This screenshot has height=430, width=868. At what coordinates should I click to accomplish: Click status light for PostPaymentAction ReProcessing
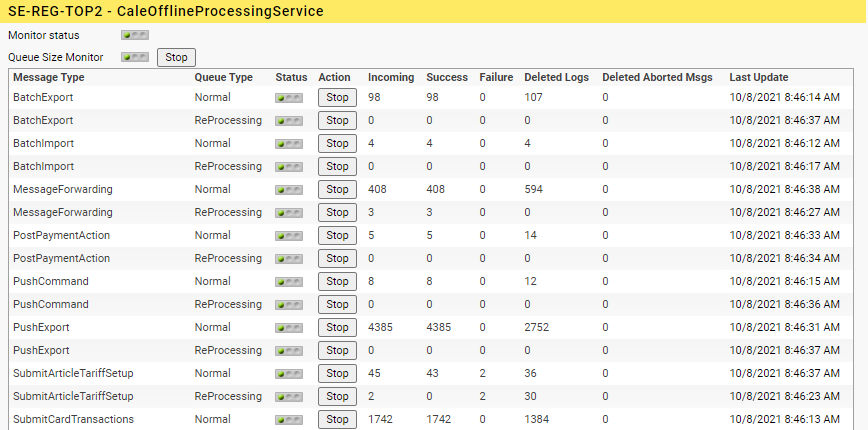click(289, 259)
